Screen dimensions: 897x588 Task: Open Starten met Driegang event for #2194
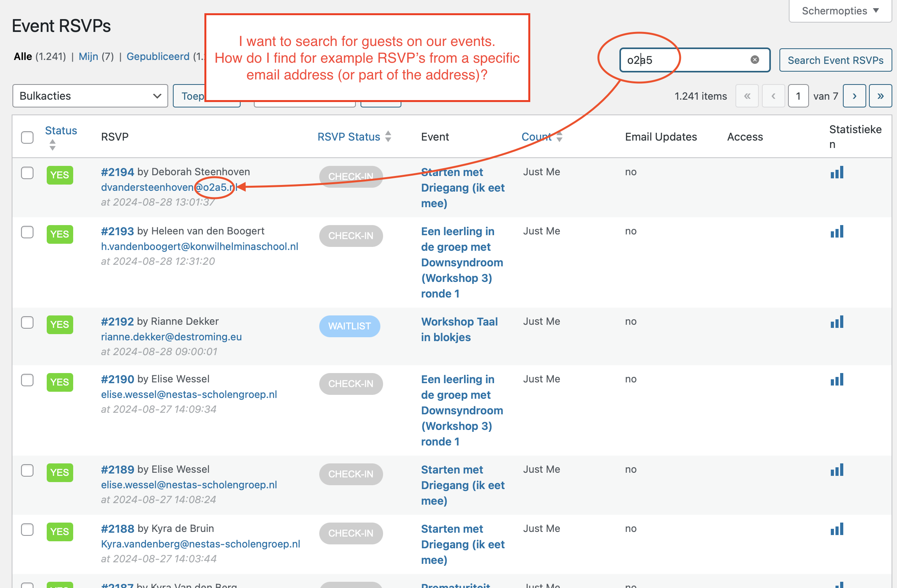(x=463, y=188)
